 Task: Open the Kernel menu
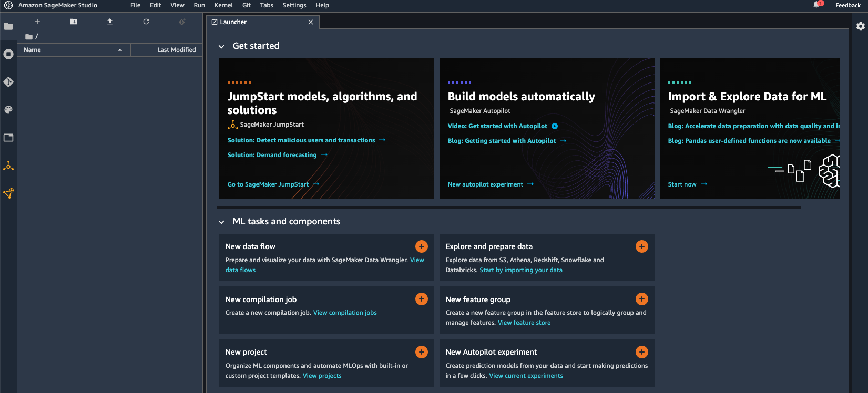(223, 5)
